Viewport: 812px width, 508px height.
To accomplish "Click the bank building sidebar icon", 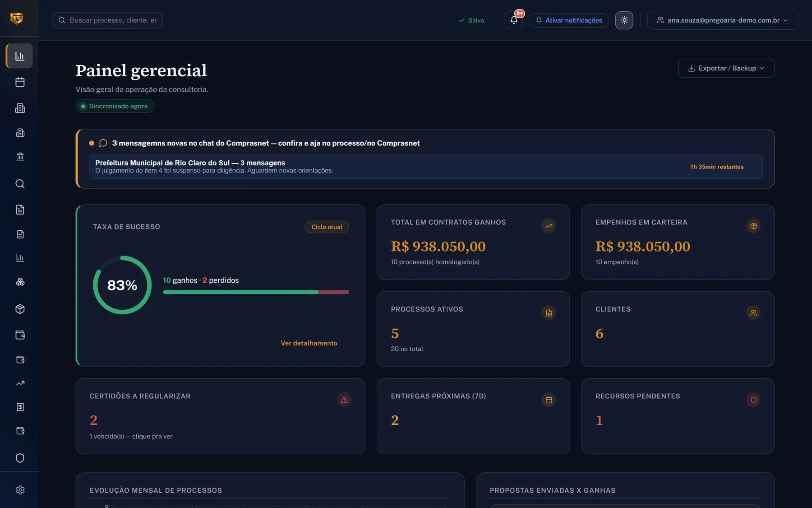I will tap(20, 156).
